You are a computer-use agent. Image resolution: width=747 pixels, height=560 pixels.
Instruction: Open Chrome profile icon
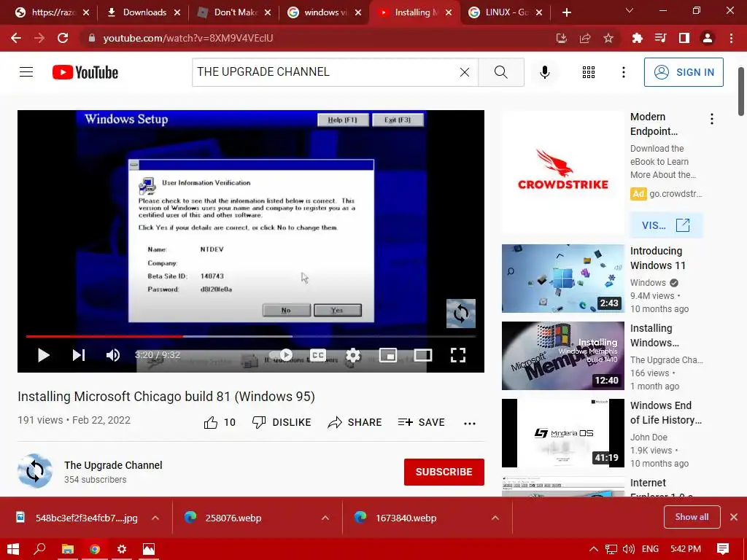[708, 38]
